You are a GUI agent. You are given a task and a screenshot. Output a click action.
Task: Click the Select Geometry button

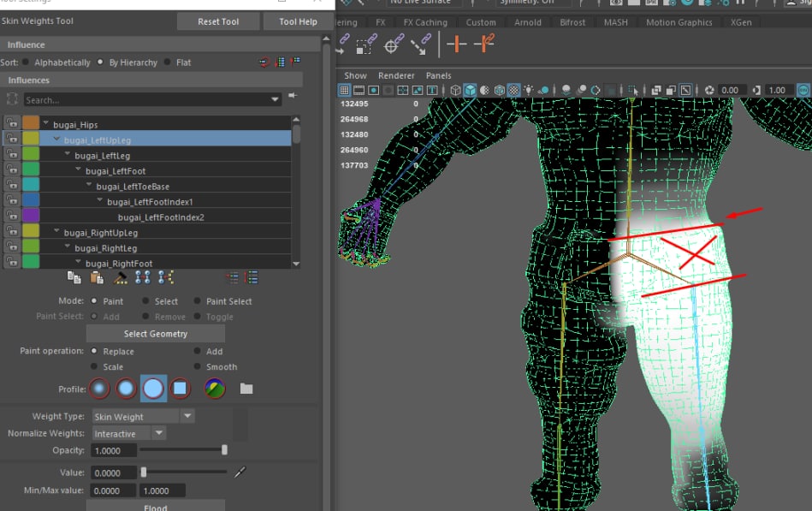click(156, 334)
